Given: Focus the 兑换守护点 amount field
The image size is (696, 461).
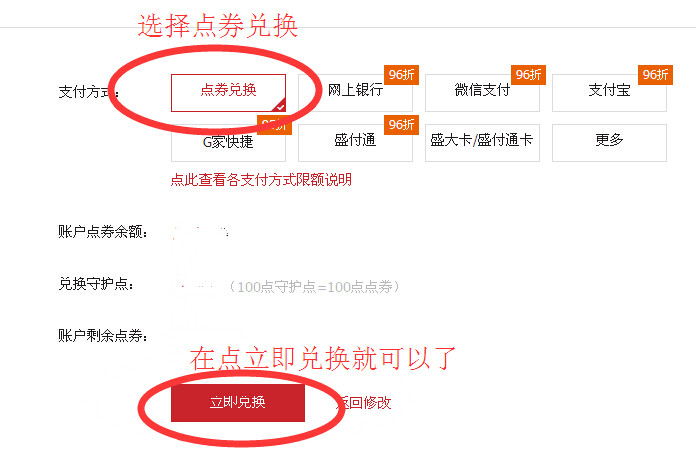Looking at the screenshot, I should coord(198,286).
